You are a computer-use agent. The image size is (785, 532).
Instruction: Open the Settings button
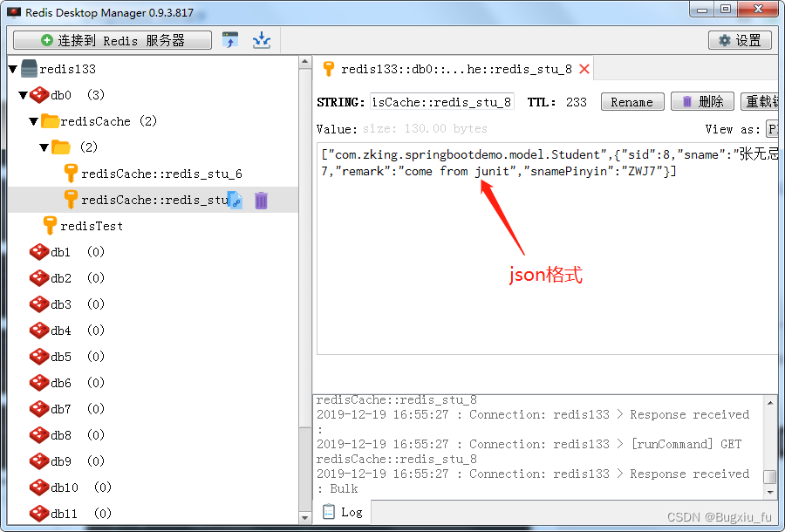[740, 40]
